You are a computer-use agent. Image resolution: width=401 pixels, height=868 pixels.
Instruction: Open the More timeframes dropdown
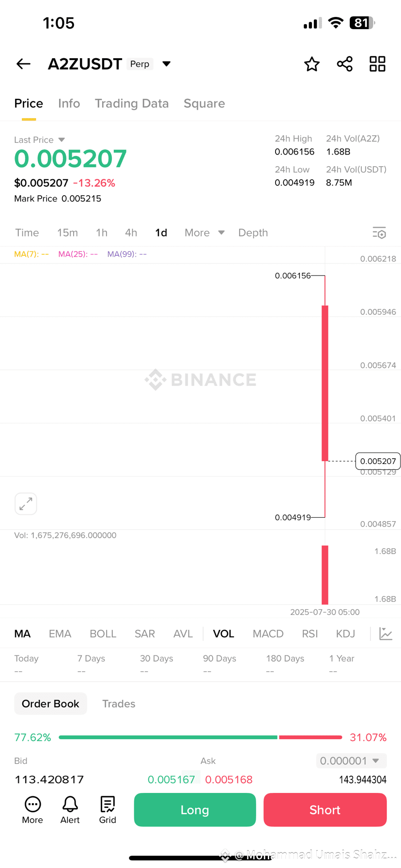(x=204, y=232)
